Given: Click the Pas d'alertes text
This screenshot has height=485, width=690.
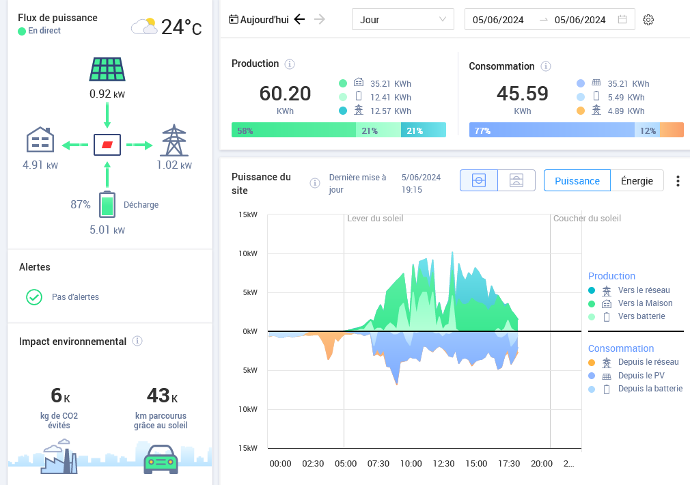Looking at the screenshot, I should pyautogui.click(x=75, y=297).
